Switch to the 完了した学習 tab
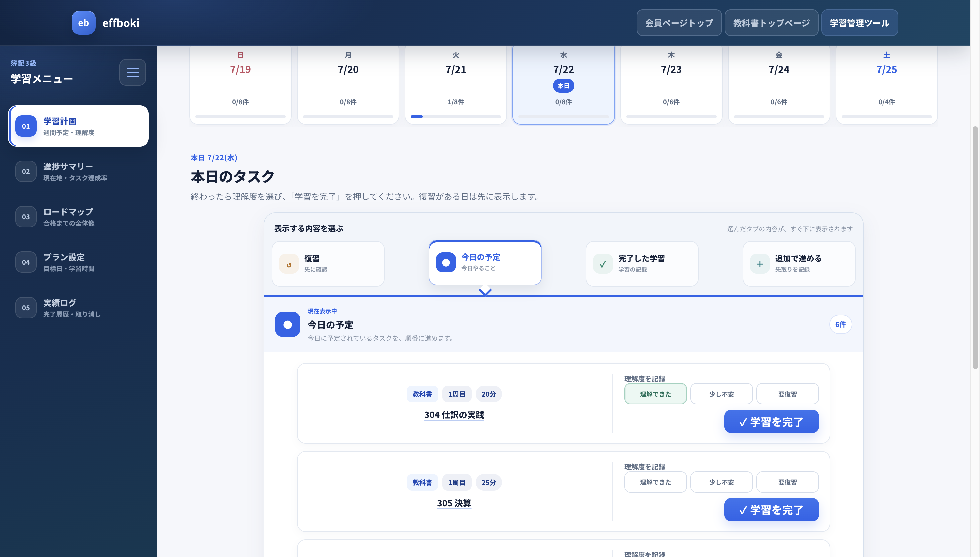Image resolution: width=980 pixels, height=557 pixels. click(x=642, y=264)
